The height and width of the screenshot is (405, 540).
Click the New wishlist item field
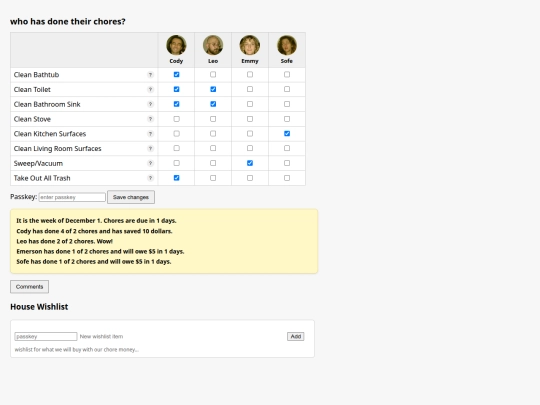pos(182,336)
